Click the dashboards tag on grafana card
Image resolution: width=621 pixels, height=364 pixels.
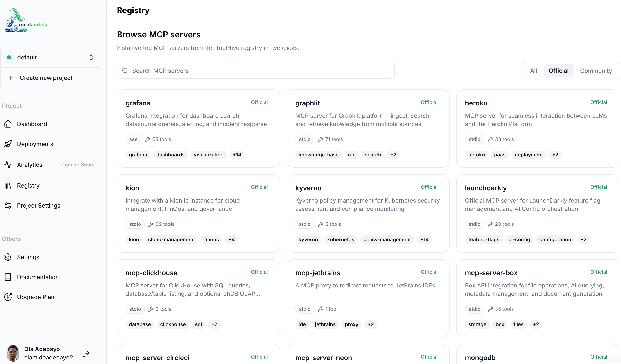coord(170,155)
